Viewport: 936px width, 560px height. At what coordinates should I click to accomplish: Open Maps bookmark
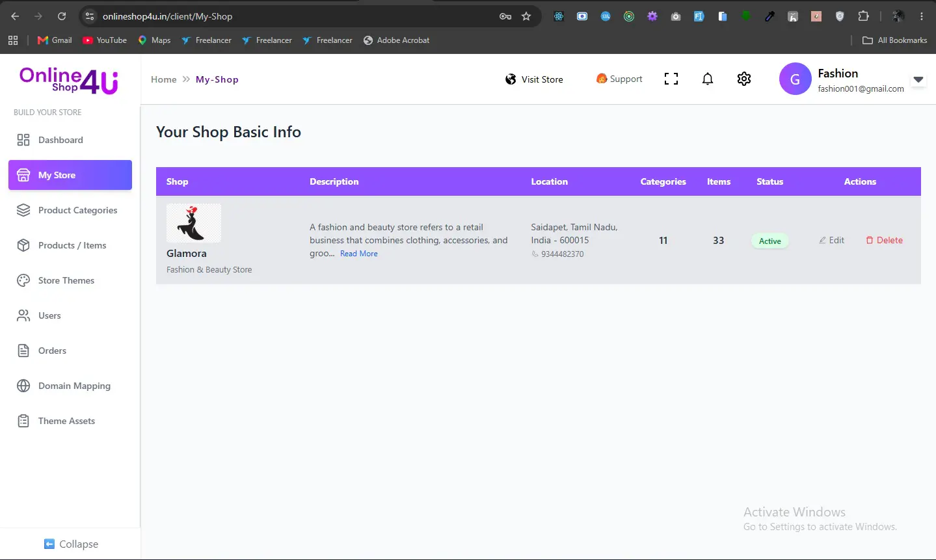(154, 40)
